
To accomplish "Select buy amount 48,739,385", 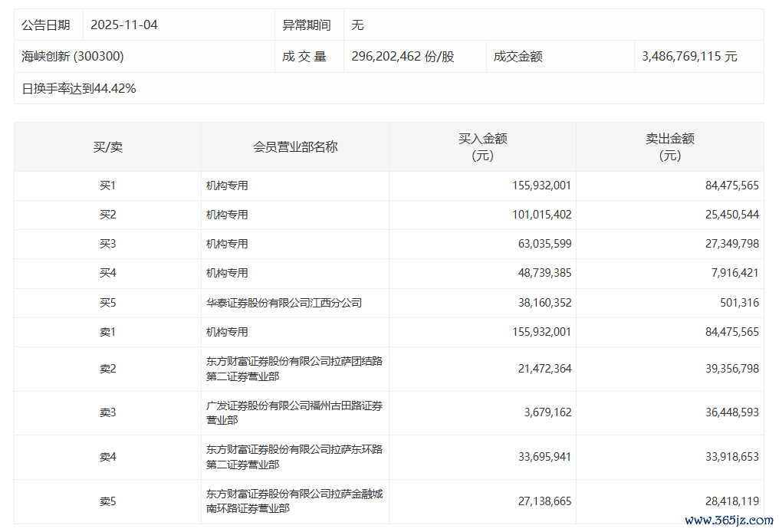I will point(544,273).
